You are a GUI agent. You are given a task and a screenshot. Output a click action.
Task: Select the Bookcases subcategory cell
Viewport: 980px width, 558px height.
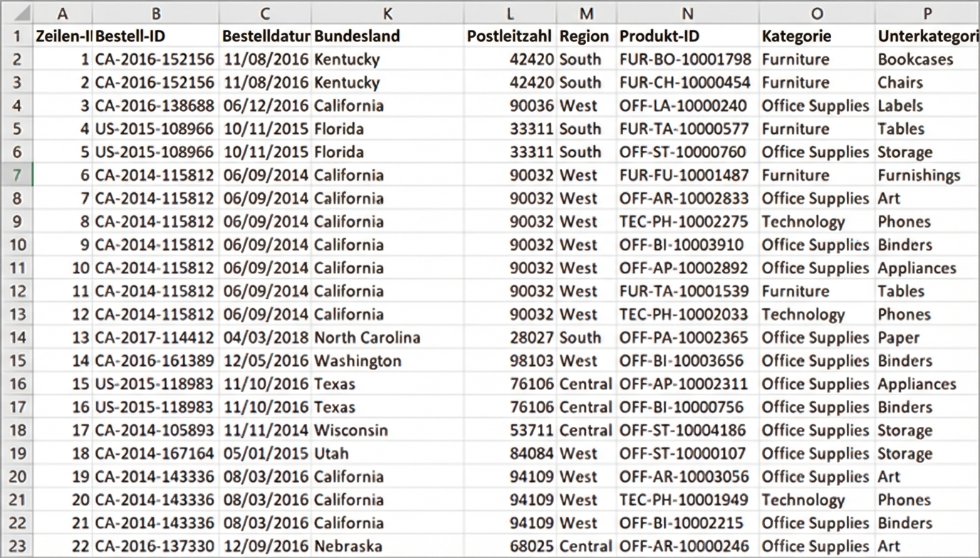(927, 59)
